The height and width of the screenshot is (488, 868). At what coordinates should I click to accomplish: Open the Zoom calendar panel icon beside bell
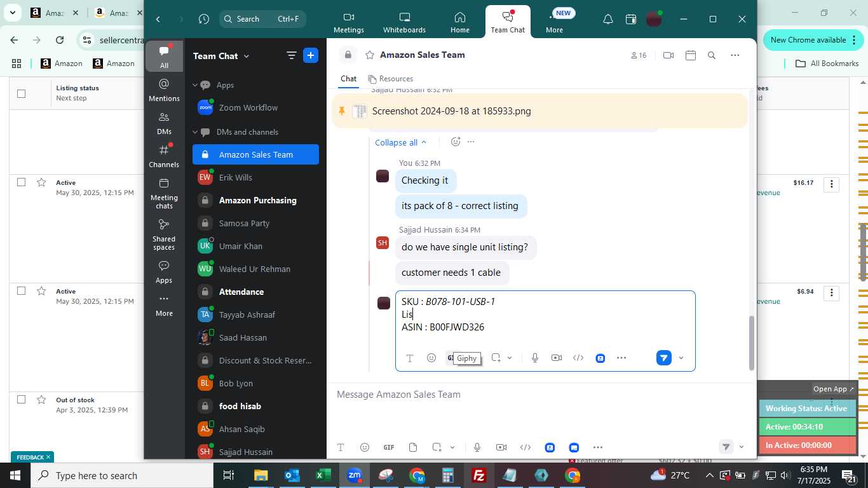click(x=631, y=19)
